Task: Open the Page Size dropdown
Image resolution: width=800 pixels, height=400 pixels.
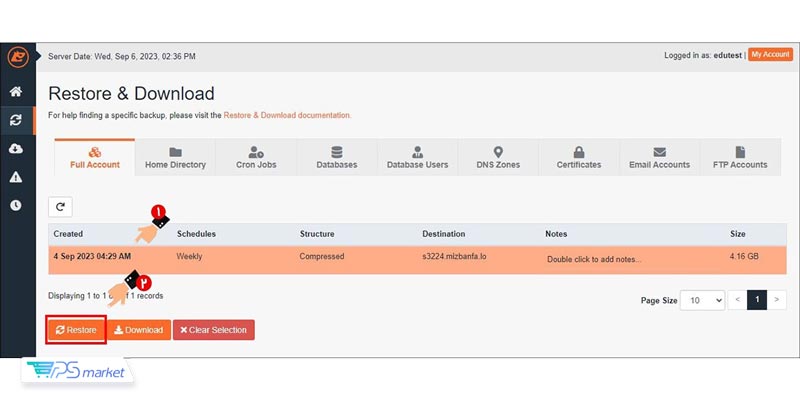Action: pos(705,300)
